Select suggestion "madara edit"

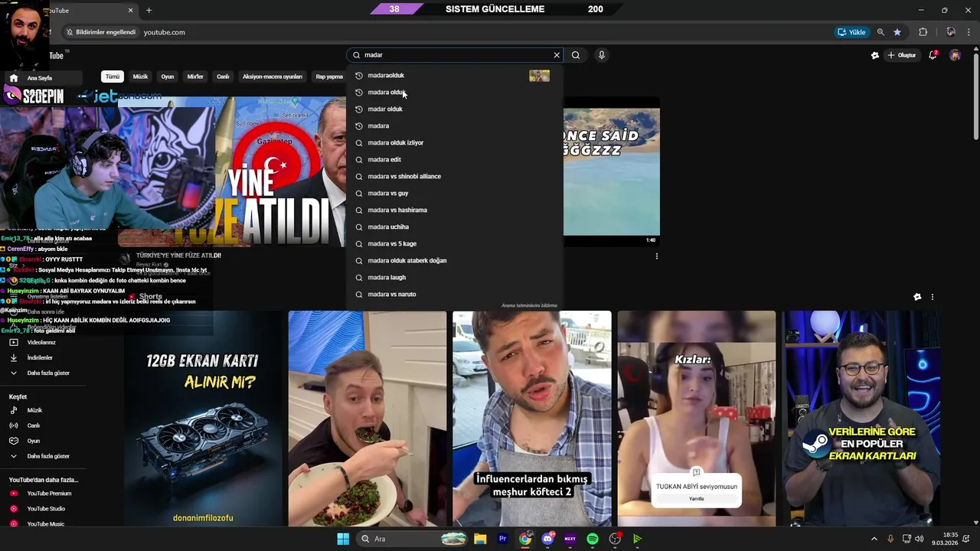pyautogui.click(x=455, y=159)
